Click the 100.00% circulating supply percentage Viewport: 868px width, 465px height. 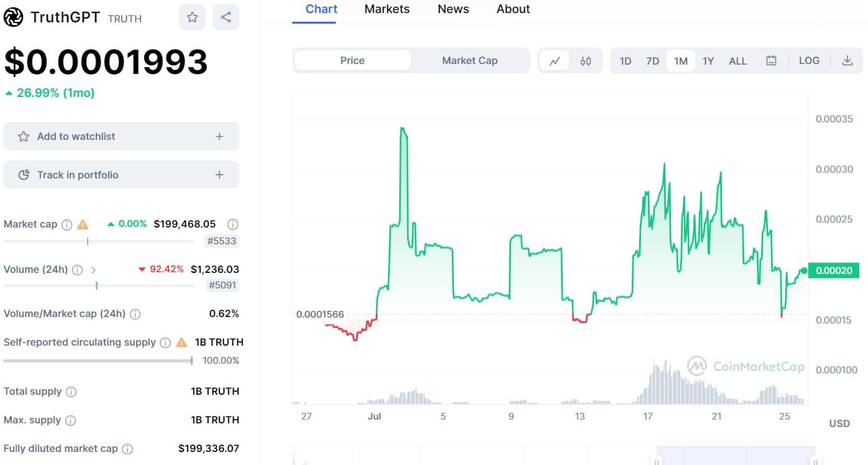click(221, 361)
